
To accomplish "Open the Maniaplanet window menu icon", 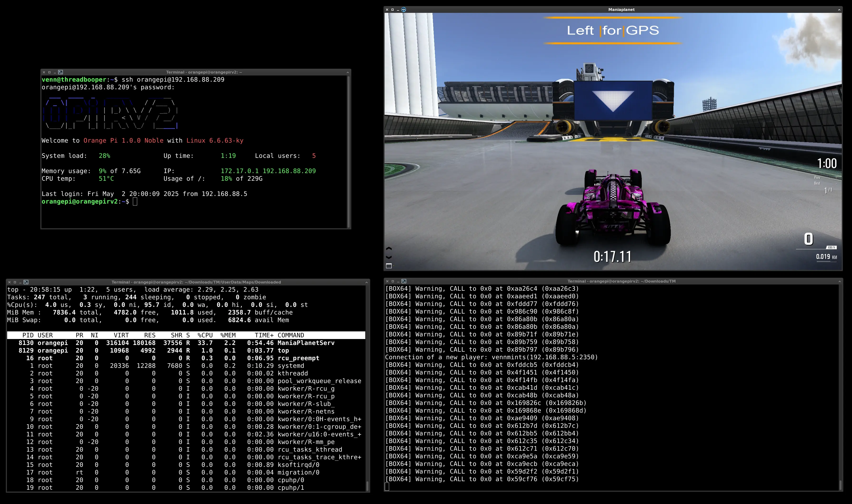I will [x=404, y=10].
